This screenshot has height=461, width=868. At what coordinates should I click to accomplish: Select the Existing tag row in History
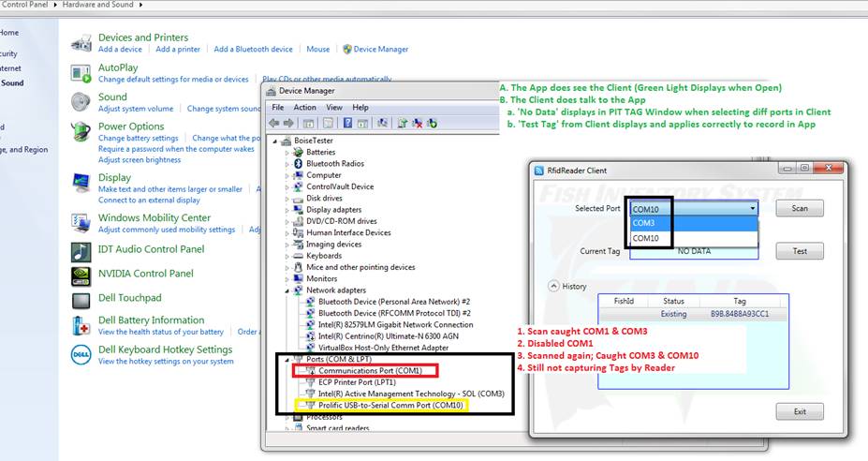(x=693, y=314)
